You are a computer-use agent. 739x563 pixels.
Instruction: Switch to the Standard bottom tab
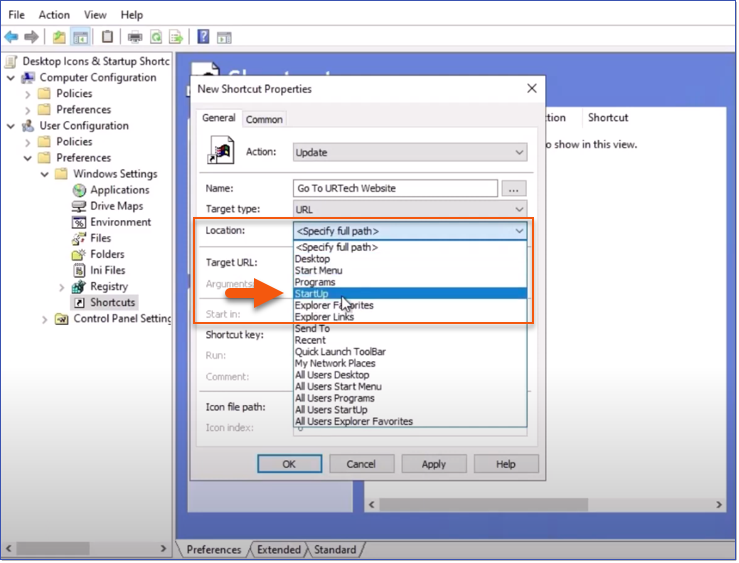[x=335, y=549]
